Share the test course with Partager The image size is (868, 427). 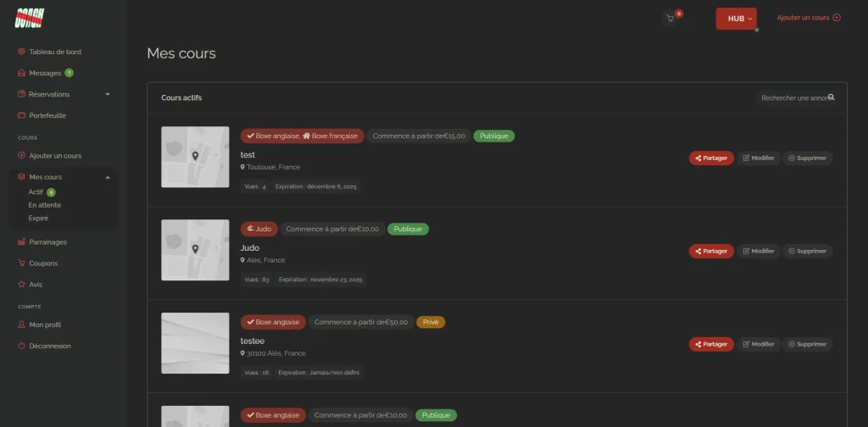click(711, 158)
